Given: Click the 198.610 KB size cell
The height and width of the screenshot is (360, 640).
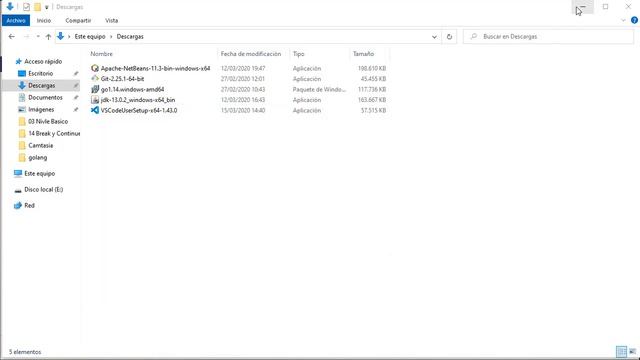Looking at the screenshot, I should [372, 69].
